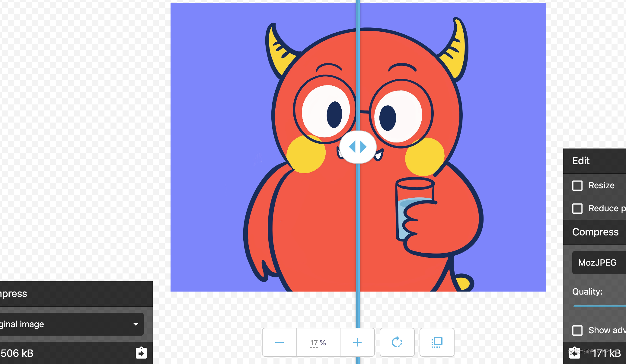Enable the Resize checkbox

click(577, 185)
